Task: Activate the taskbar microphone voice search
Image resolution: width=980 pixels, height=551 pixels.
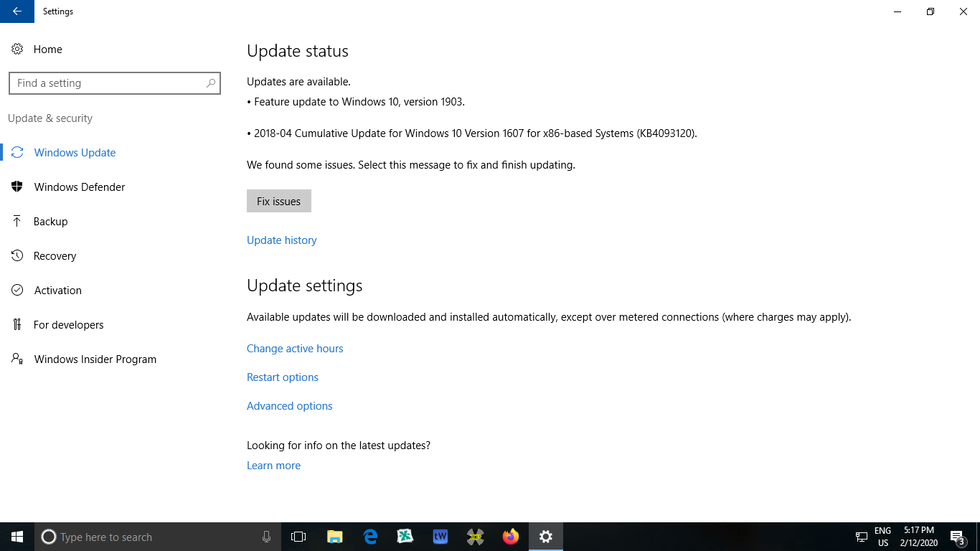Action: pos(266,537)
